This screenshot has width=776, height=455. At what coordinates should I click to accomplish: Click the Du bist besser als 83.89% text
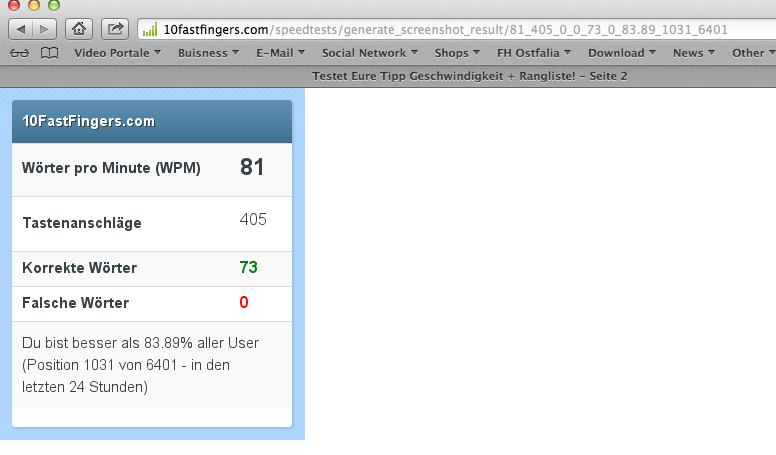pos(141,365)
